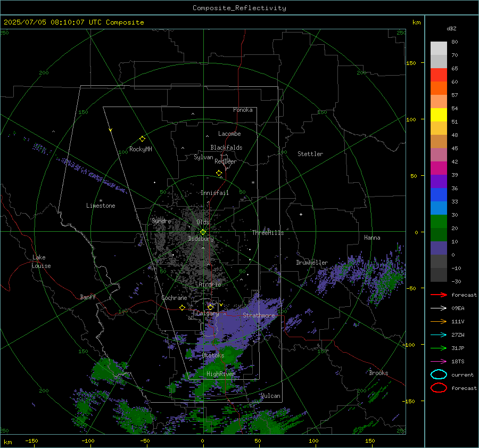Click the yellow diamond marker above Calgary
Viewport: 479px width, 448px height.
210,307
